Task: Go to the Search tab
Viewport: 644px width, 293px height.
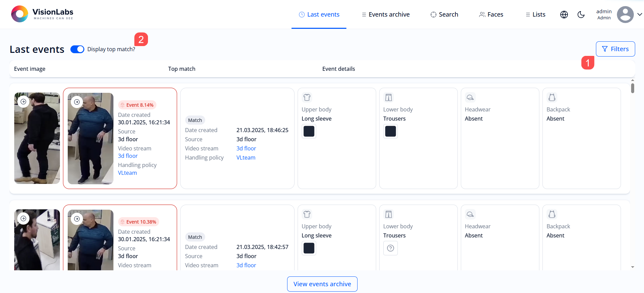Action: (444, 15)
